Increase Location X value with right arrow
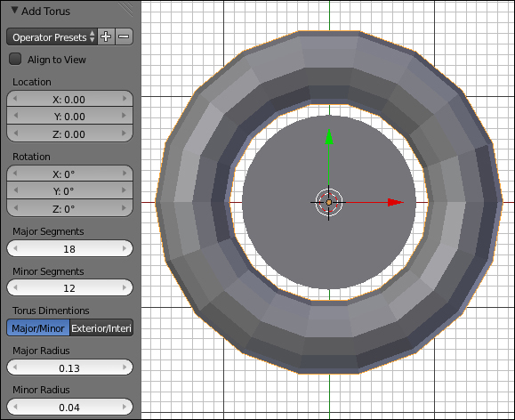The width and height of the screenshot is (515, 420). point(125,99)
